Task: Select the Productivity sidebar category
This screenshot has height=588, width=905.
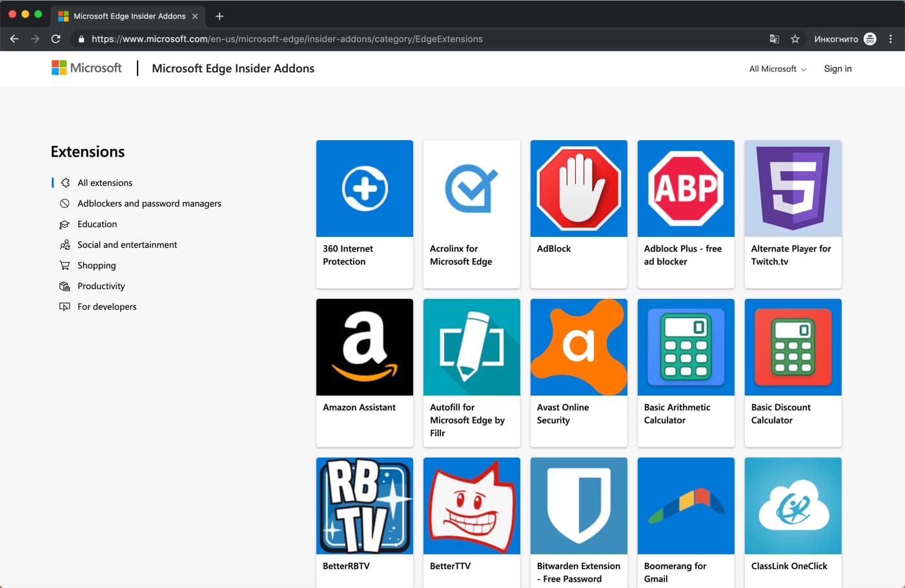Action: (101, 286)
